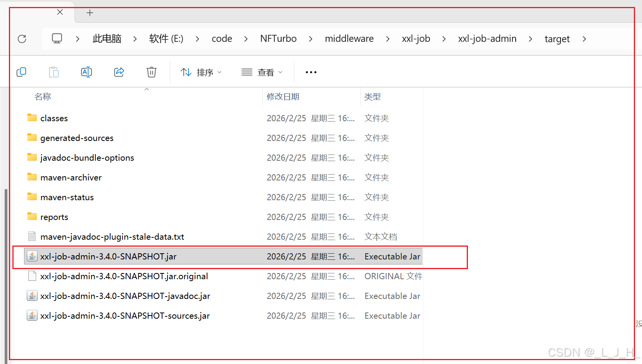
Task: Select xxl-job-admin-3.4.0-SNAPSHOT.jar.original file name
Action: coord(124,276)
